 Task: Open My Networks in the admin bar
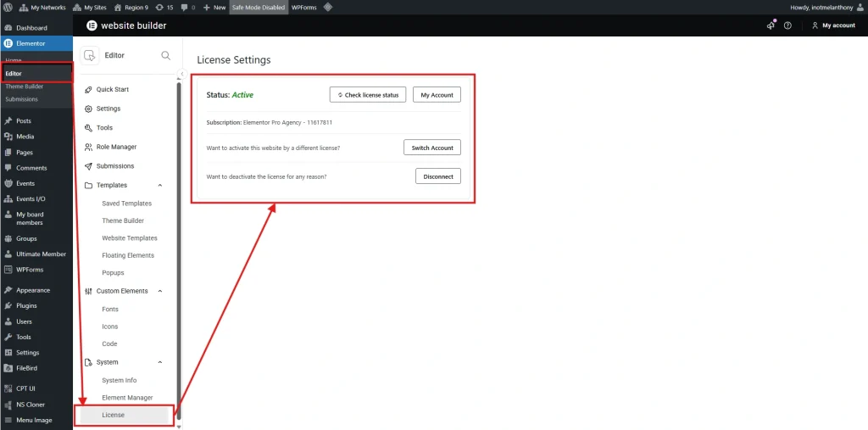(42, 8)
